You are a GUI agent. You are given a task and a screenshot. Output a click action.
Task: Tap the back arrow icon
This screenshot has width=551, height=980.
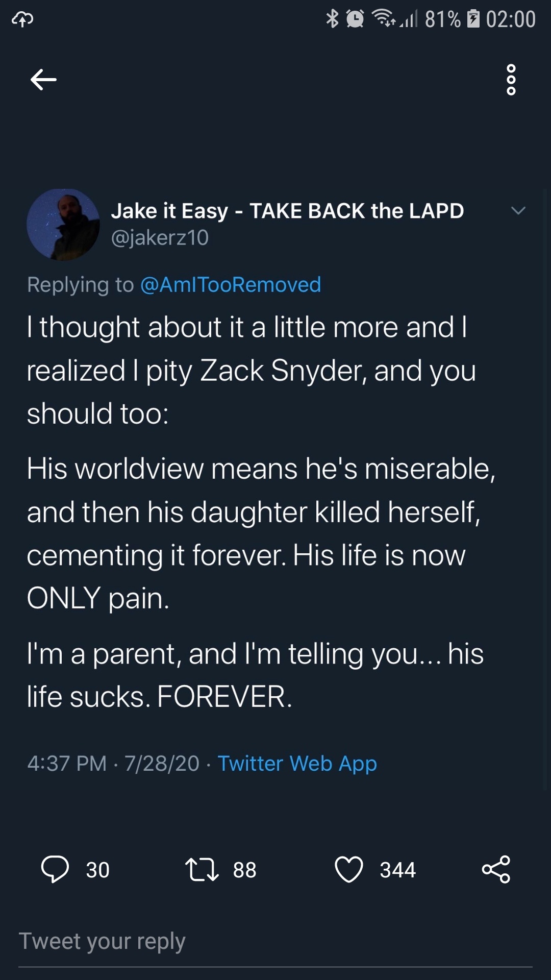(43, 80)
